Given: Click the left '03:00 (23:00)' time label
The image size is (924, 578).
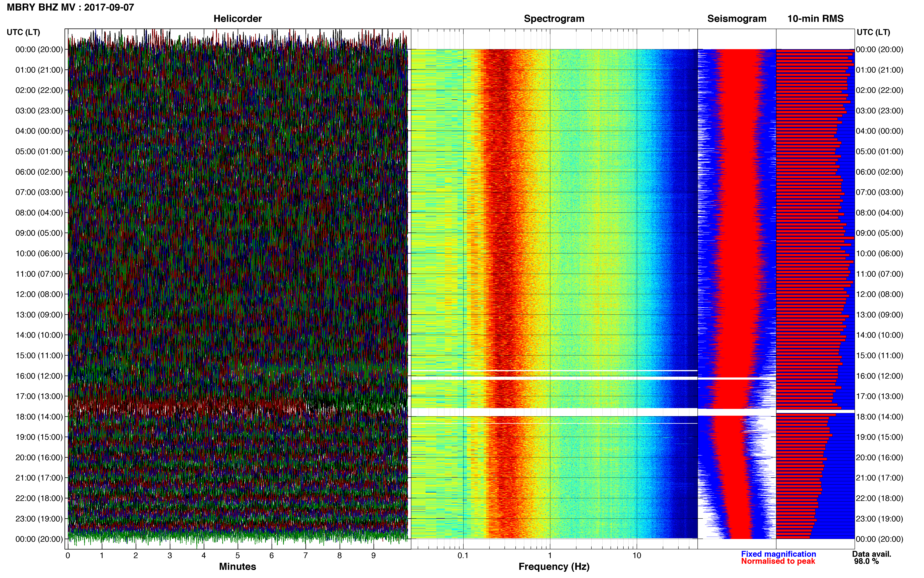Looking at the screenshot, I should click(39, 111).
